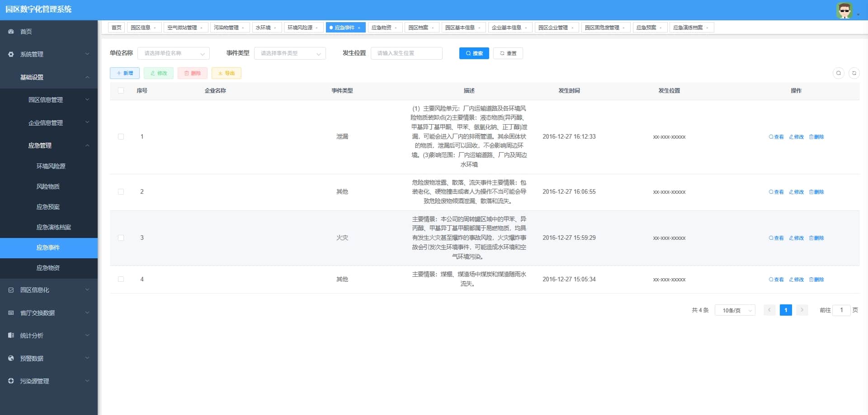Close the 空气微站管理 tab
868x415 pixels.
[x=201, y=28]
